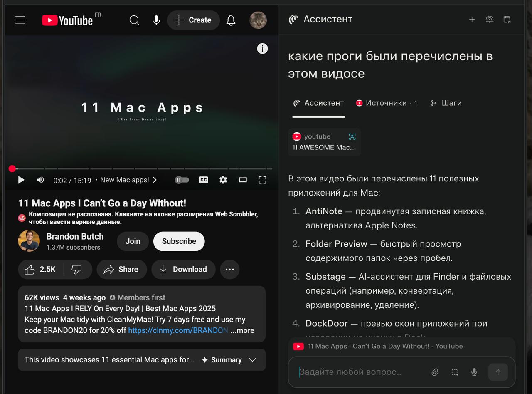Switch to the Шаги tab
The image size is (532, 394).
pos(446,103)
